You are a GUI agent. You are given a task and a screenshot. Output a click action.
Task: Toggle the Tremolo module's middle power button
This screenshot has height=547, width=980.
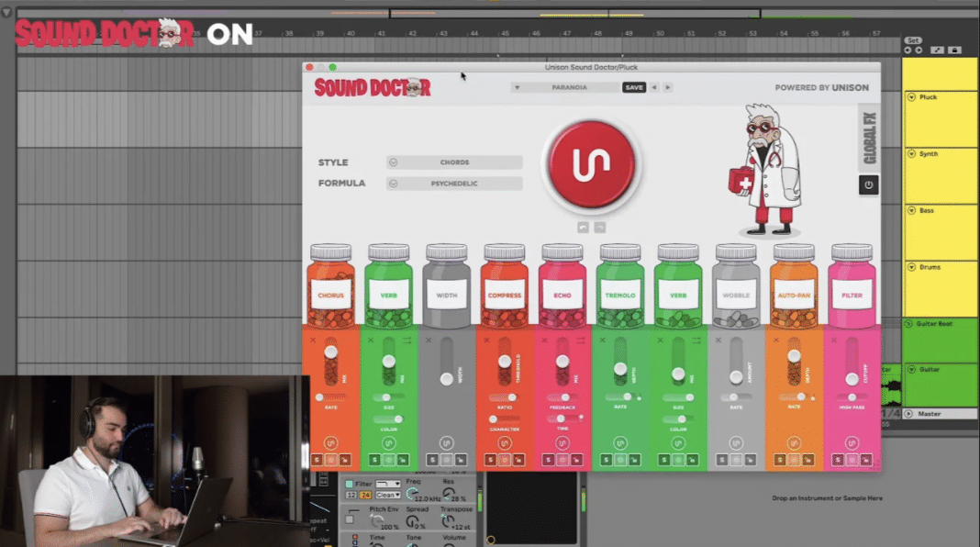[x=620, y=460]
